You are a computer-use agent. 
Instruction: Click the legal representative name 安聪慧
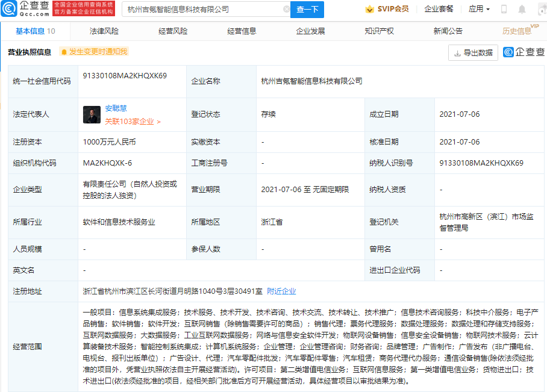(116, 108)
